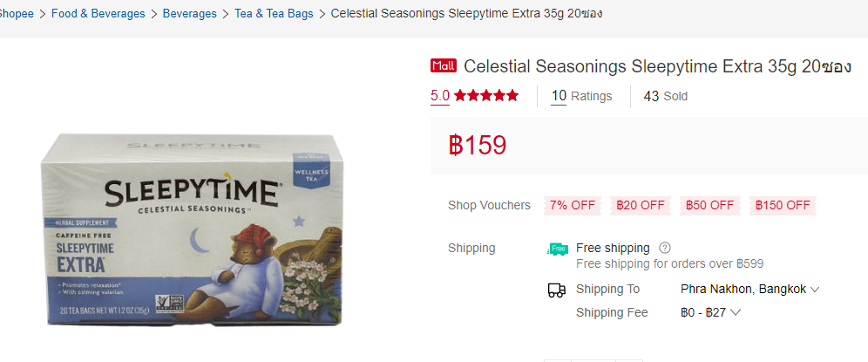Screen dimensions: 868x362
Task: Open the Food & Beverages breadcrumb
Action: [x=98, y=14]
